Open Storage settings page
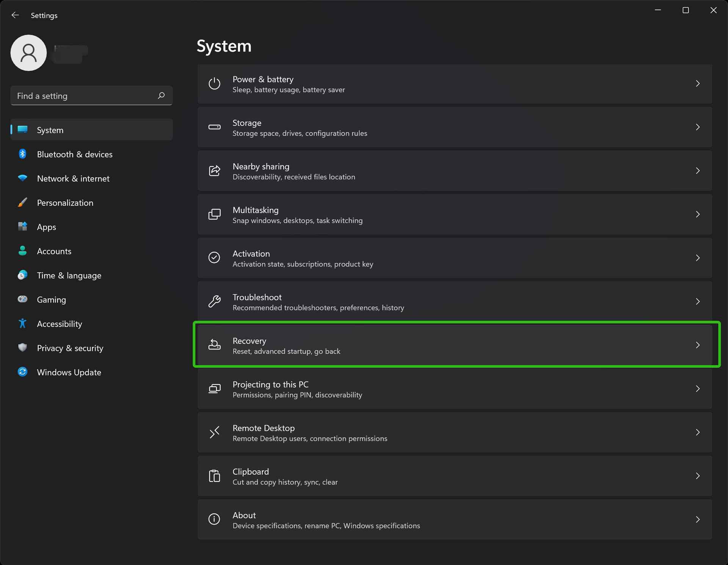This screenshot has width=728, height=565. point(454,127)
